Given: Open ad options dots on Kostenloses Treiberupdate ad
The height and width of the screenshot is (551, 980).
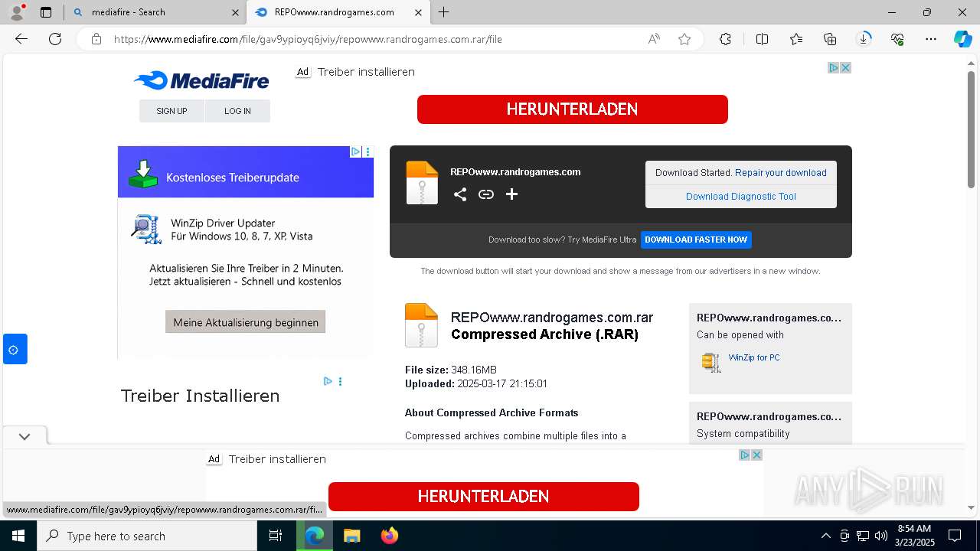Looking at the screenshot, I should point(367,152).
